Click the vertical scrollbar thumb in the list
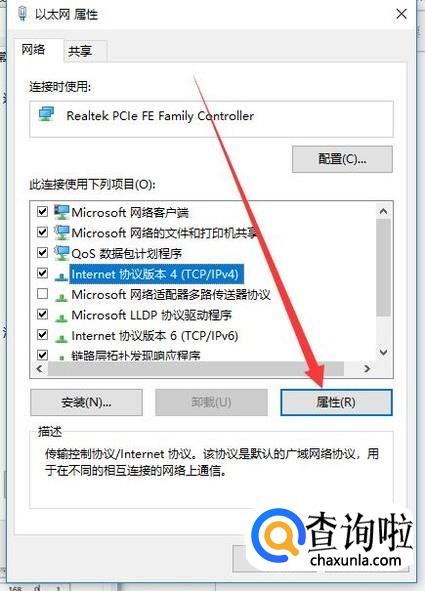The height and width of the screenshot is (591, 425). pyautogui.click(x=384, y=268)
